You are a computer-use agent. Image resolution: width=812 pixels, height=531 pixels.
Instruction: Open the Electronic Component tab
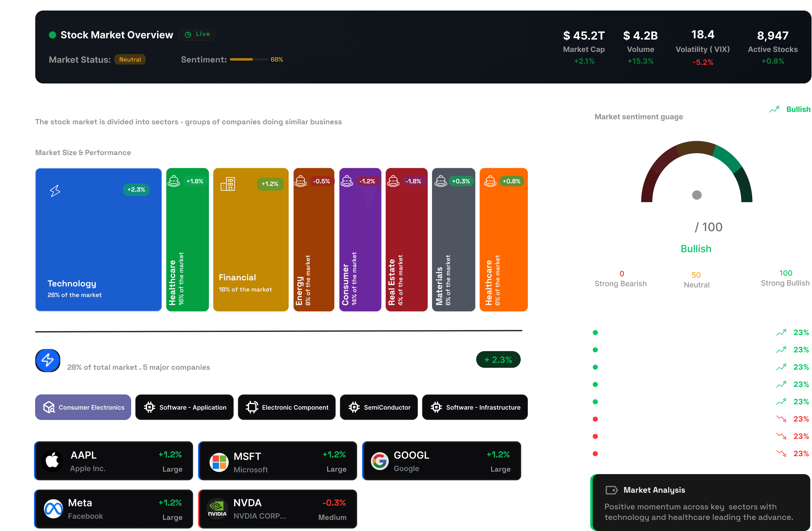coord(287,407)
